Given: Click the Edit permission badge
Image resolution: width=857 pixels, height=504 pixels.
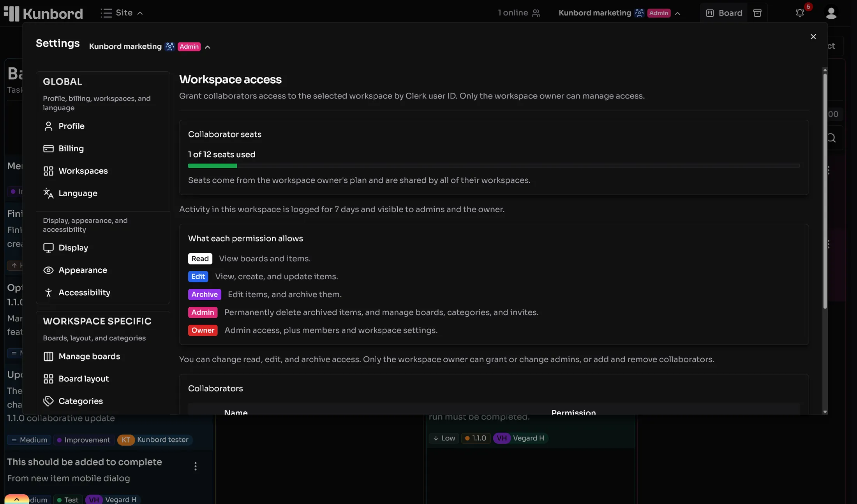Looking at the screenshot, I should coord(198,277).
